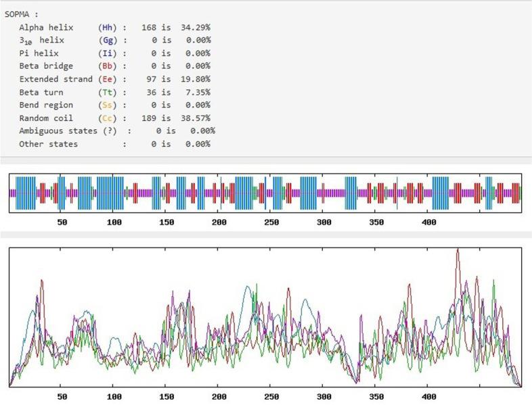Image resolution: width=532 pixels, height=405 pixels.
Task: Select the Other states row label
Action: point(48,144)
